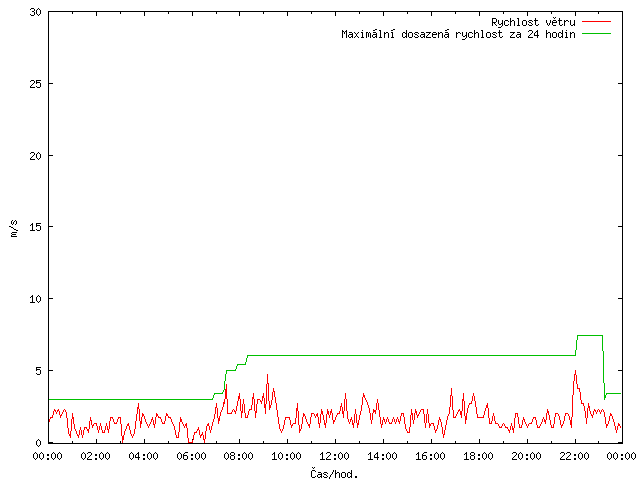Viewport: 640px width, 480px height.
Task: Click the 10:00 time label
Action: click(287, 456)
